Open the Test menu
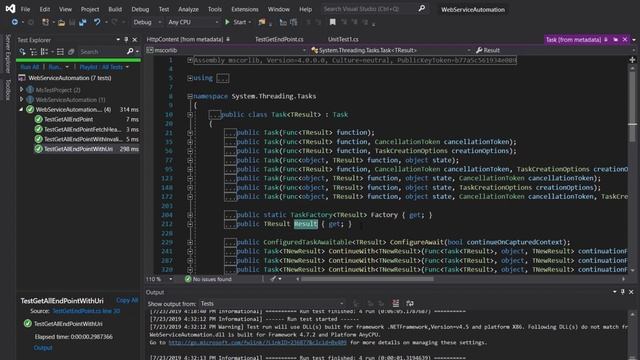 pyautogui.click(x=164, y=9)
